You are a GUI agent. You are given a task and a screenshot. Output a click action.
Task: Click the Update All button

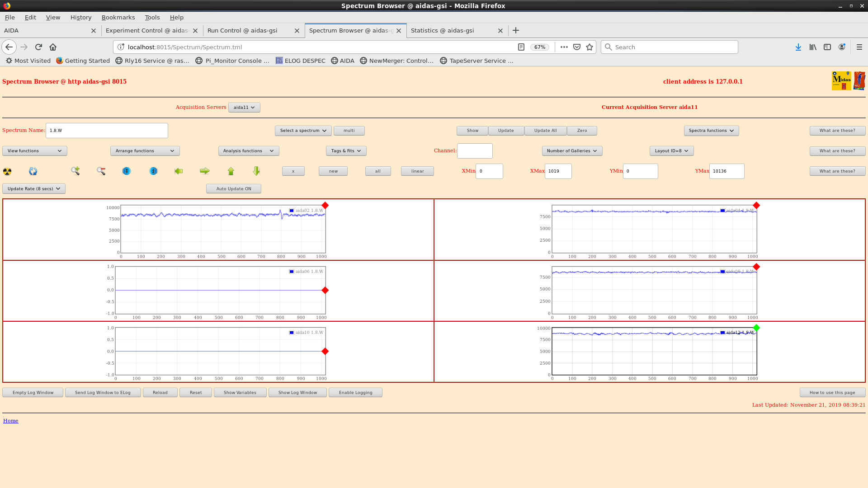tap(545, 131)
